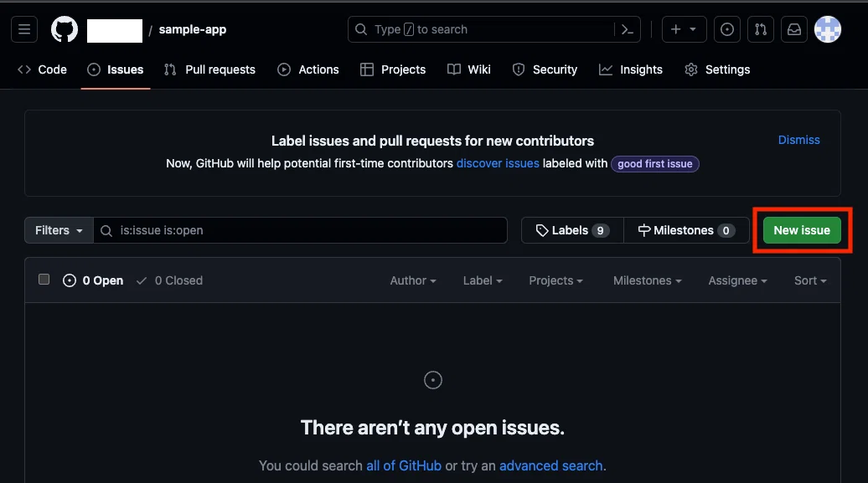Follow the all of GitHub link
The width and height of the screenshot is (868, 483).
404,466
